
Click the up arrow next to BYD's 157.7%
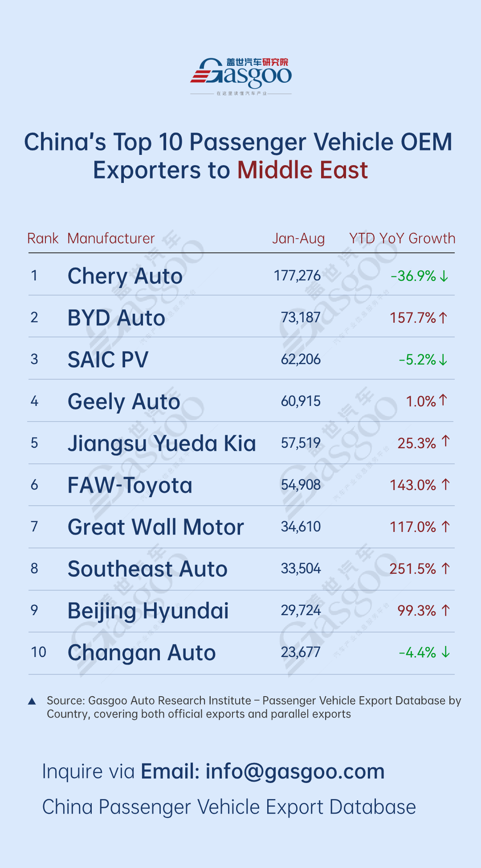coord(443,318)
